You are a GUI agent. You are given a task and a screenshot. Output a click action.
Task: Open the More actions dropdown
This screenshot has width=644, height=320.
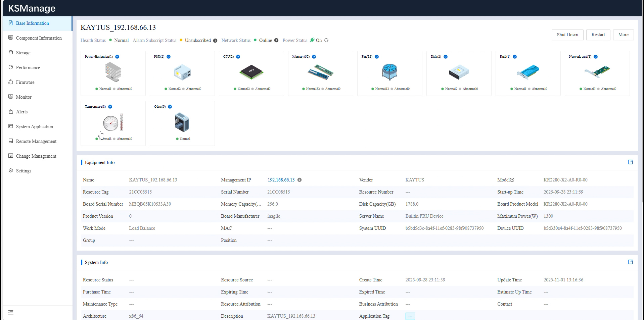[x=623, y=35]
